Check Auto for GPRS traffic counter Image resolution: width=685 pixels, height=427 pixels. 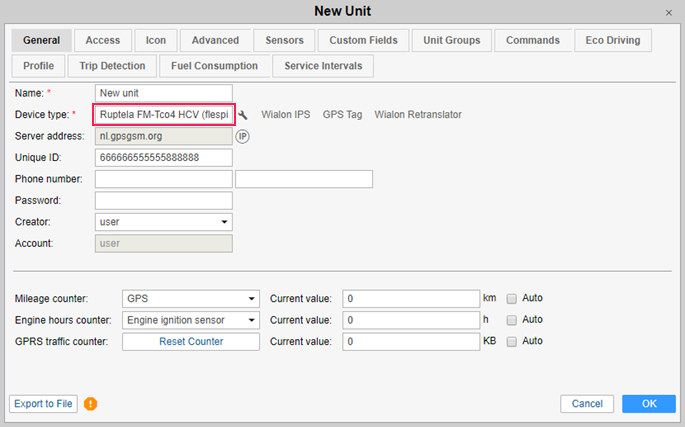pos(512,341)
